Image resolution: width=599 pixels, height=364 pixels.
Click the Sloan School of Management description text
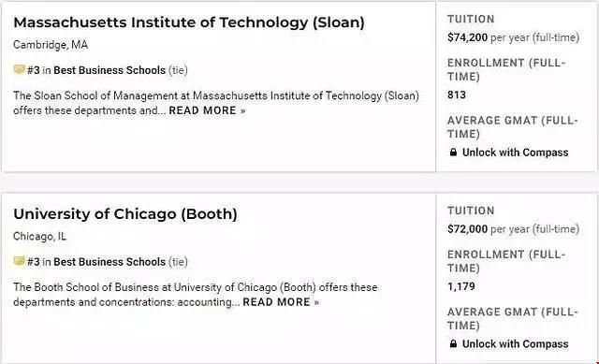pyautogui.click(x=216, y=103)
